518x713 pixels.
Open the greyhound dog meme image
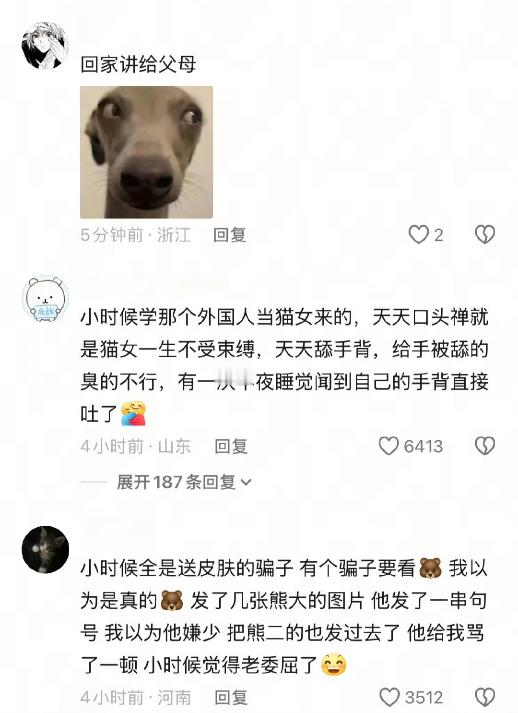146,152
